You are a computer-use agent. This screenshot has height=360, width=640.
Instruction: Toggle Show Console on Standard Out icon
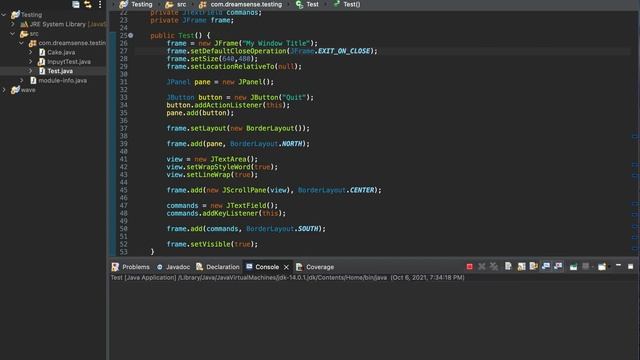point(546,267)
